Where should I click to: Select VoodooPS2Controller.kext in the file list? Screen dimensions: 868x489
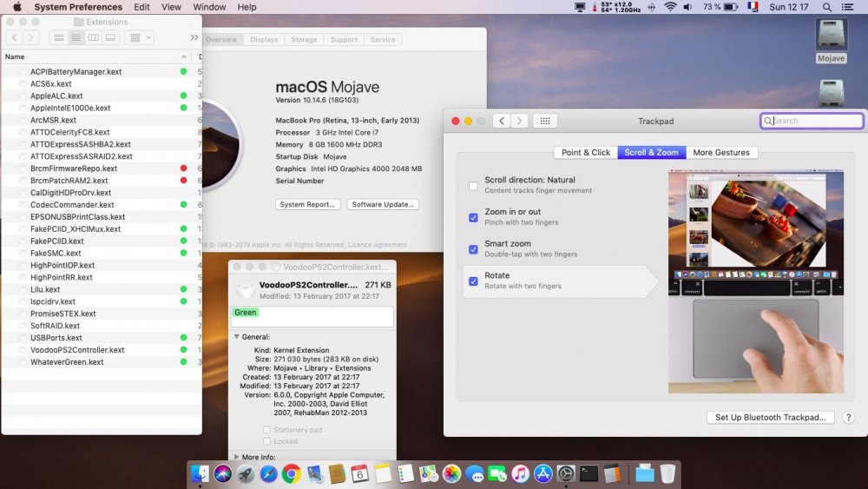pyautogui.click(x=102, y=350)
